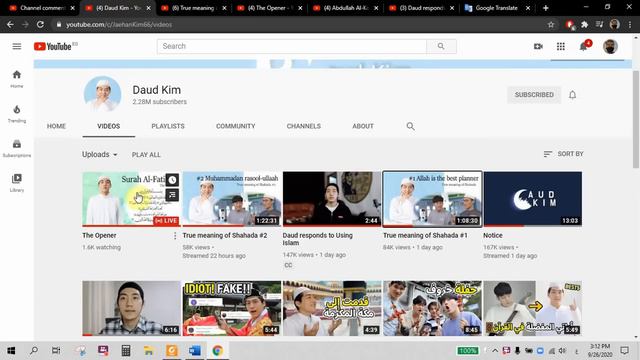The height and width of the screenshot is (360, 640).
Task: Reload the page
Action: tap(40, 24)
